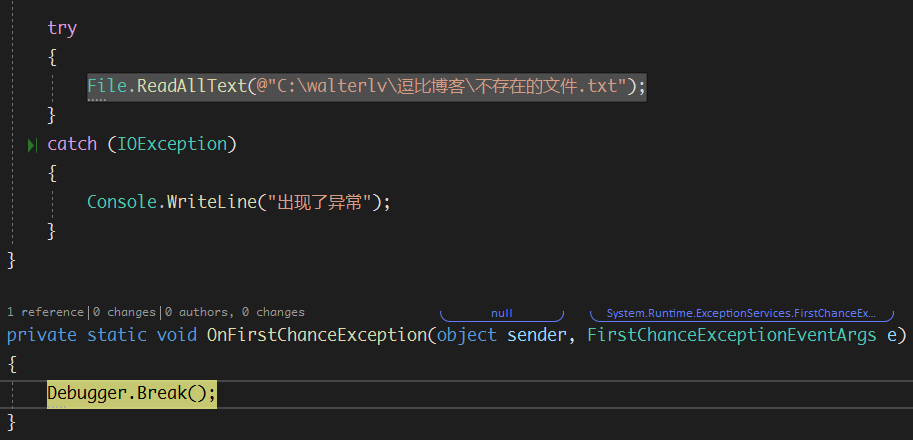Click the green step arrow beside catch
Viewport: 913px width, 440px height.
[x=34, y=146]
